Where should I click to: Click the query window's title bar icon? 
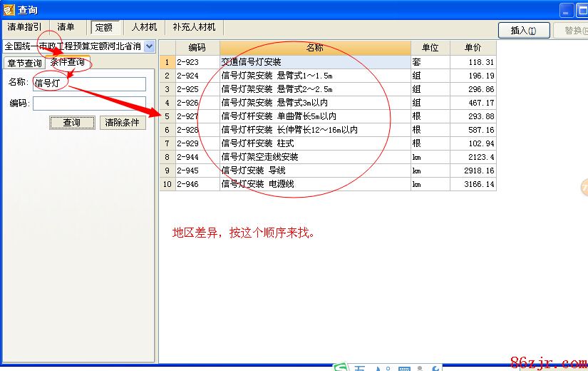8,10
